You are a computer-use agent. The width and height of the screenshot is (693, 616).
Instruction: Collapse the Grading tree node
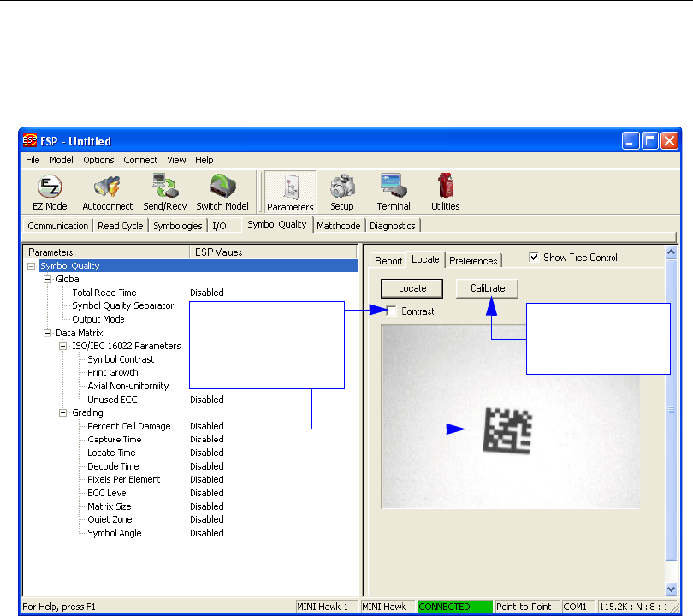63,412
